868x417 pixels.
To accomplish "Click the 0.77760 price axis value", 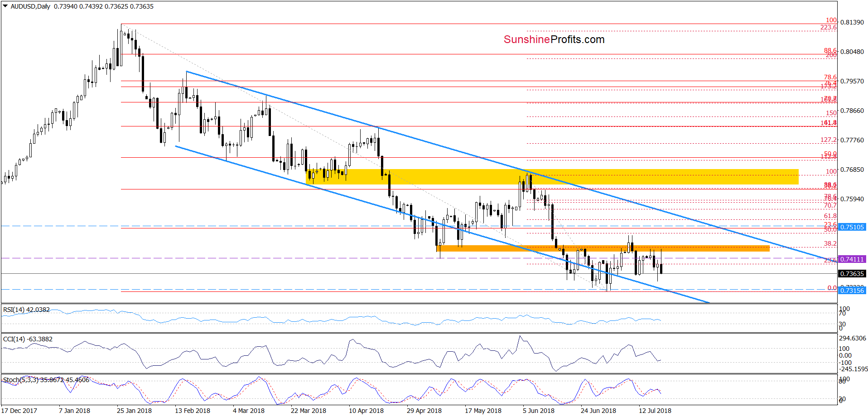I will pyautogui.click(x=852, y=140).
